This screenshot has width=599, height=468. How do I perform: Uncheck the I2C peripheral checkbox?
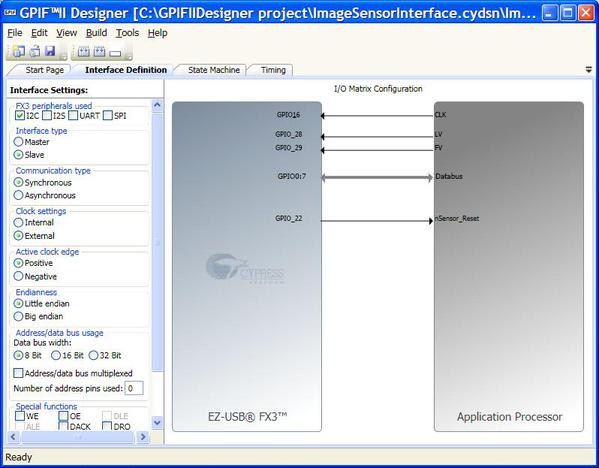pyautogui.click(x=20, y=115)
